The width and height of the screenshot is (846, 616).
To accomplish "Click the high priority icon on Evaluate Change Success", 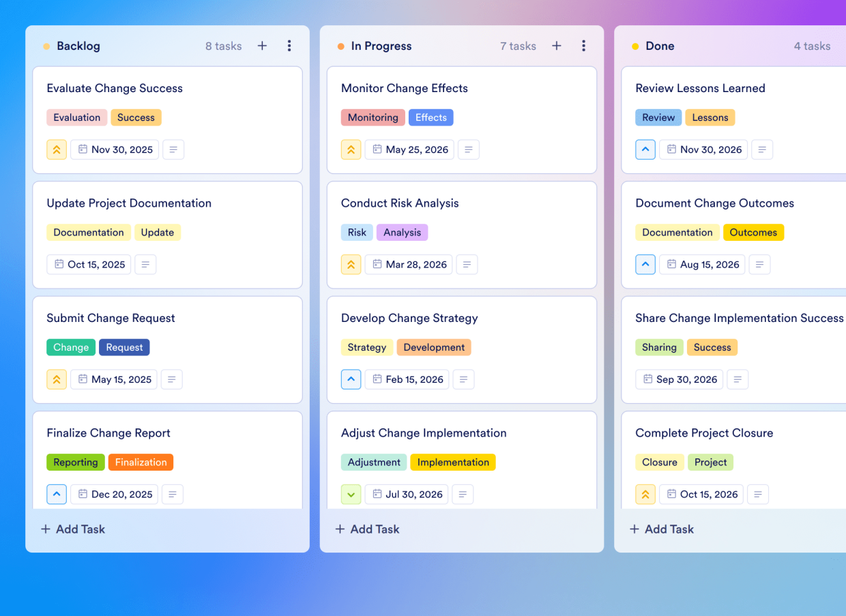I will tap(57, 149).
